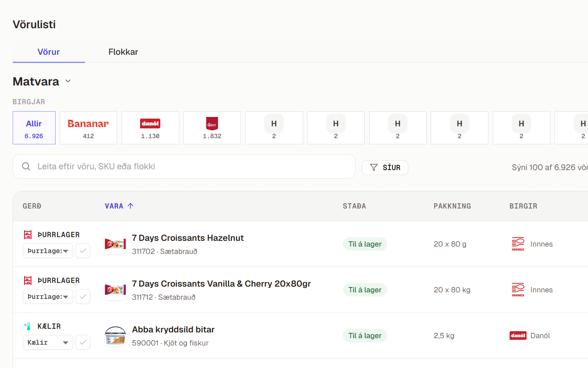Click the Innes logo on Hazelnut row
588x368 pixels.
pos(518,244)
